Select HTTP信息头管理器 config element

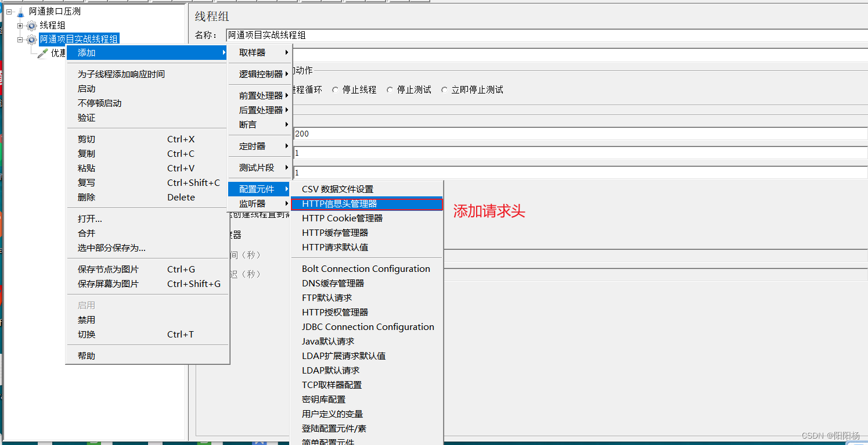[x=366, y=204]
